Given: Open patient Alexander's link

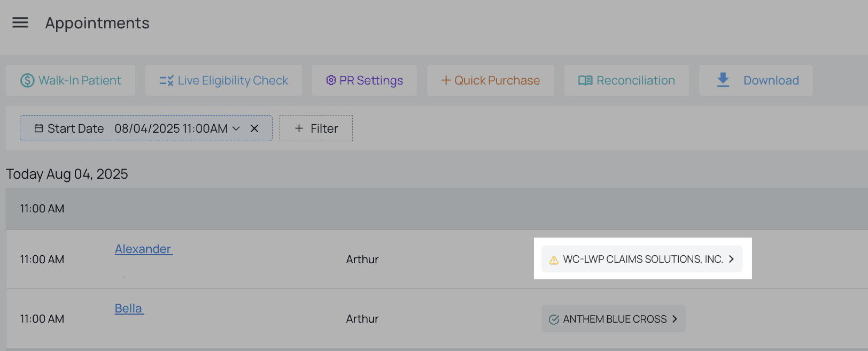Looking at the screenshot, I should 143,249.
